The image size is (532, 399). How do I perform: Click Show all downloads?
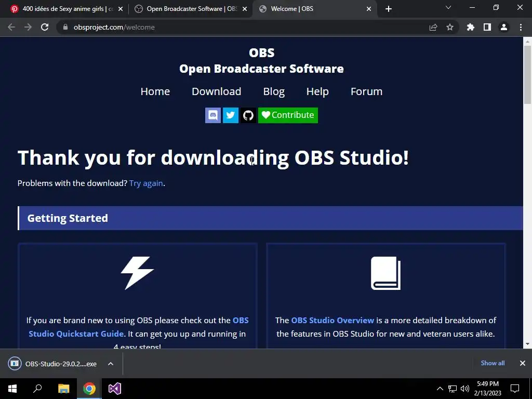coord(493,363)
